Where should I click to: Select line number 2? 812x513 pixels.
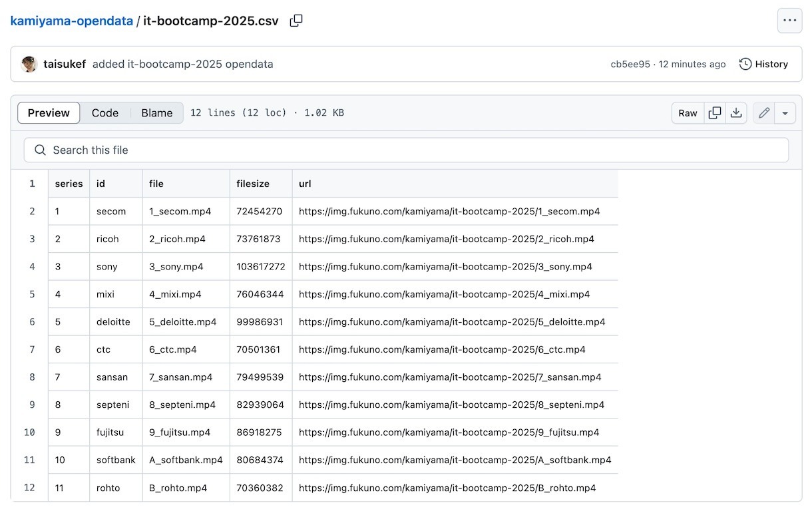coord(32,211)
